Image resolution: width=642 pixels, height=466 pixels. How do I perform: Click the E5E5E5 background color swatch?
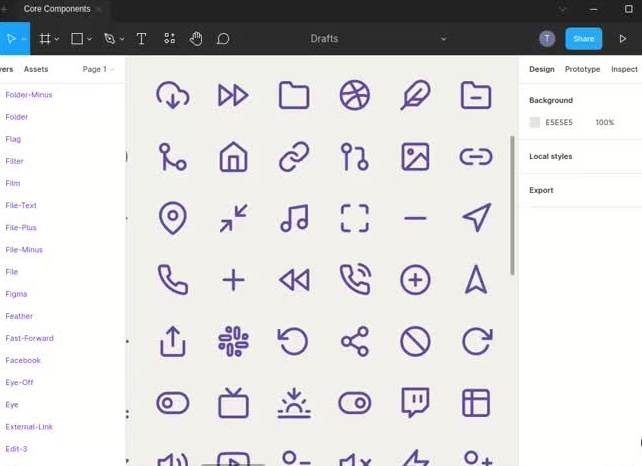(535, 122)
